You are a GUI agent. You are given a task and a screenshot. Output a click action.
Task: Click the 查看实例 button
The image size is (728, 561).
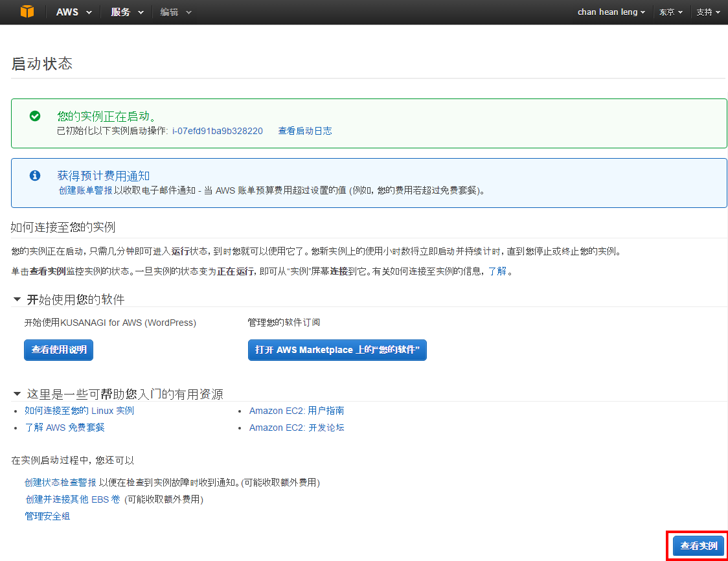tap(698, 545)
